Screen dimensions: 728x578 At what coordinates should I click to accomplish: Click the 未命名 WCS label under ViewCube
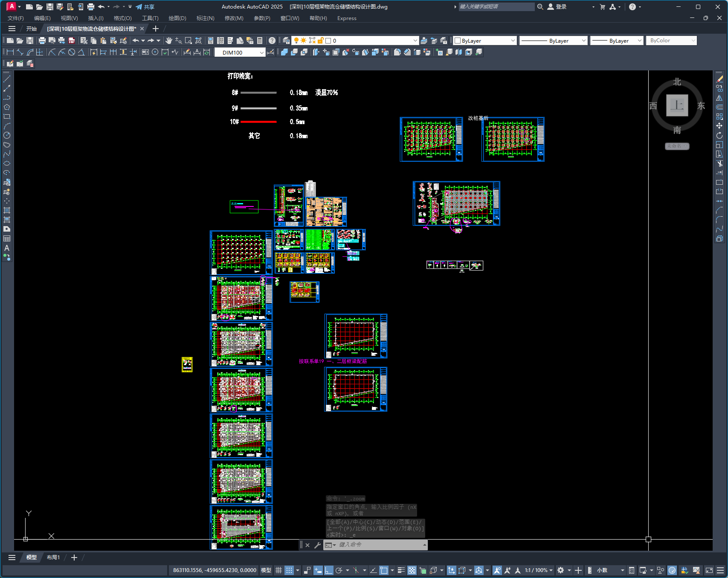pos(677,146)
